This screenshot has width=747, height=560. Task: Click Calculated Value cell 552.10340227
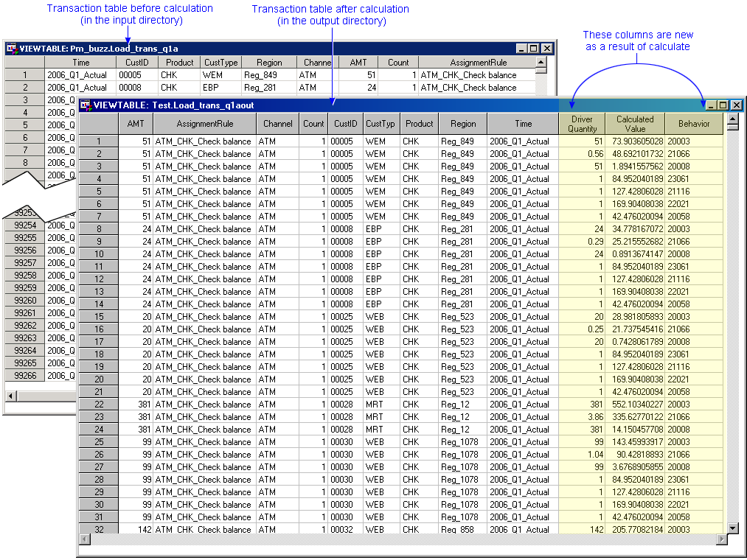tap(635, 405)
